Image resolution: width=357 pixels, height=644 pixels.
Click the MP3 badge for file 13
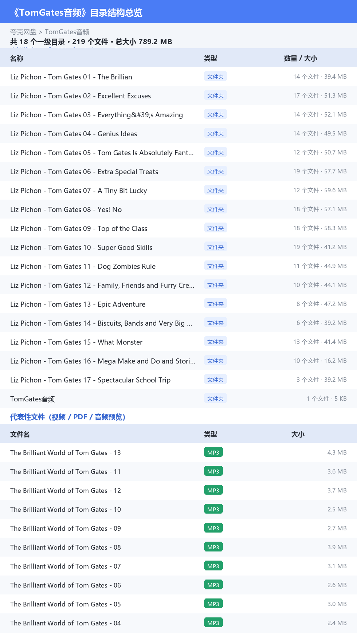click(213, 452)
